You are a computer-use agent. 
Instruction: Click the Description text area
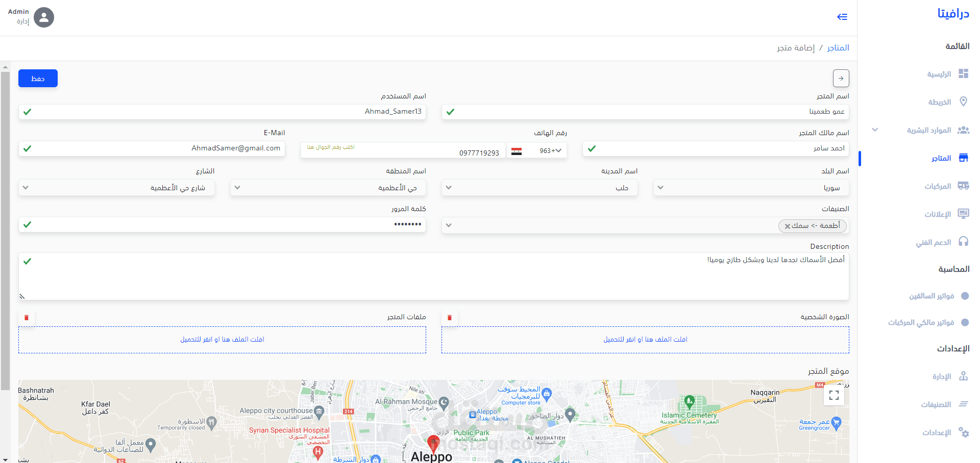434,276
